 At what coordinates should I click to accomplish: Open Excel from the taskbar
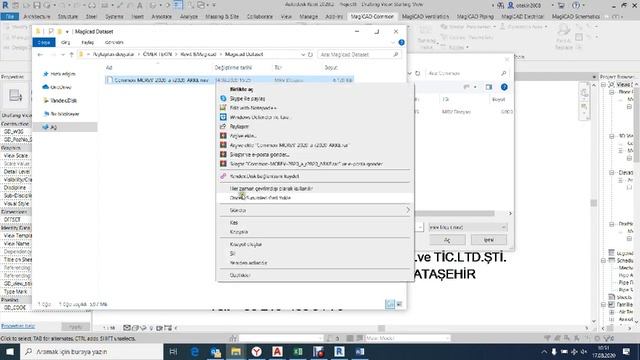point(298,351)
